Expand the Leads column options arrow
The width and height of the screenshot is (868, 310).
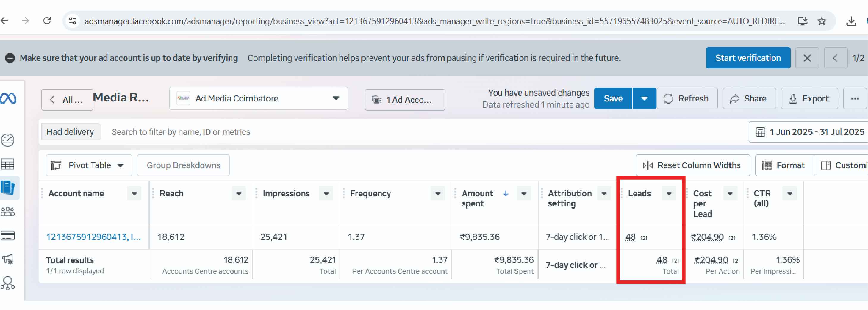coord(669,193)
